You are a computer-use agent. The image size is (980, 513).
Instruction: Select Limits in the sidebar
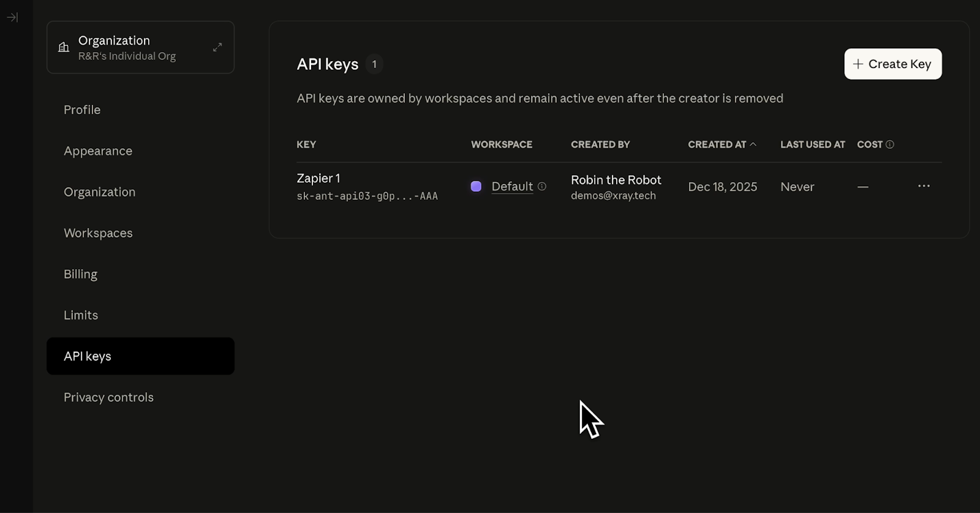pos(81,315)
